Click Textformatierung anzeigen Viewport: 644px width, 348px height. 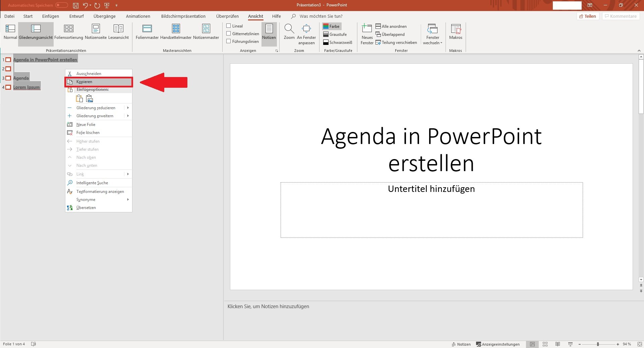99,192
